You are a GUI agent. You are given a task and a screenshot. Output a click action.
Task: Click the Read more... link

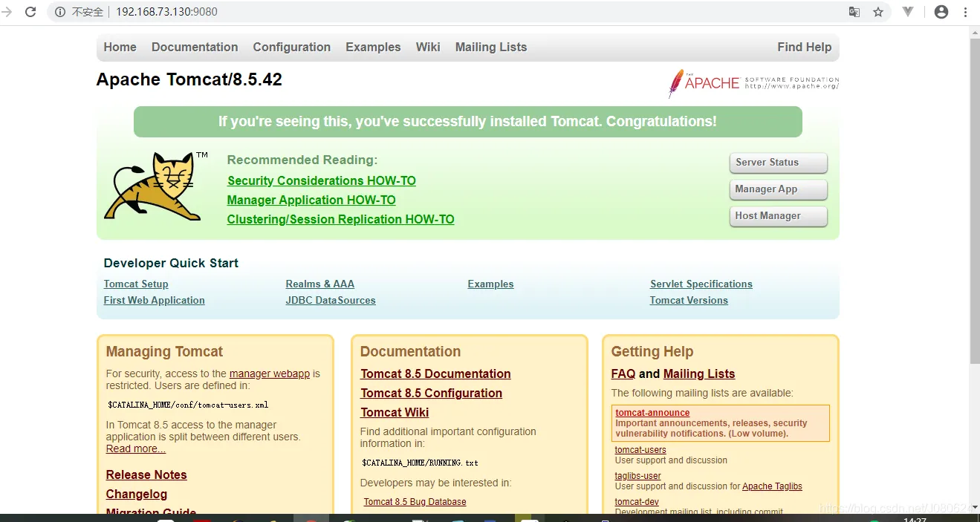point(136,448)
